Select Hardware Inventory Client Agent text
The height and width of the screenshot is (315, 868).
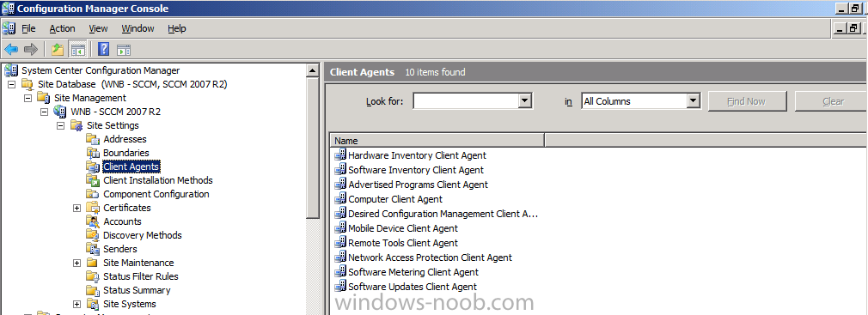coord(418,156)
